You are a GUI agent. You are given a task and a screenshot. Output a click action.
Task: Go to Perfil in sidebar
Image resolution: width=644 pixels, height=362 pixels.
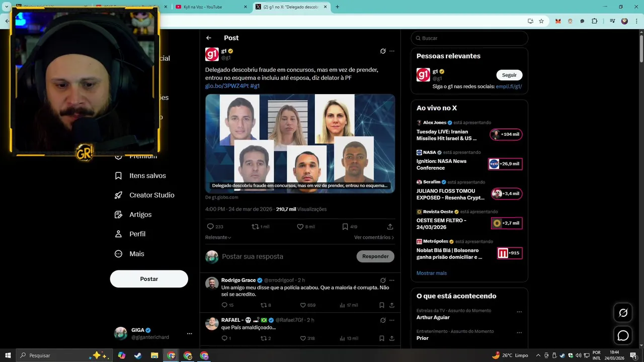pos(130,234)
